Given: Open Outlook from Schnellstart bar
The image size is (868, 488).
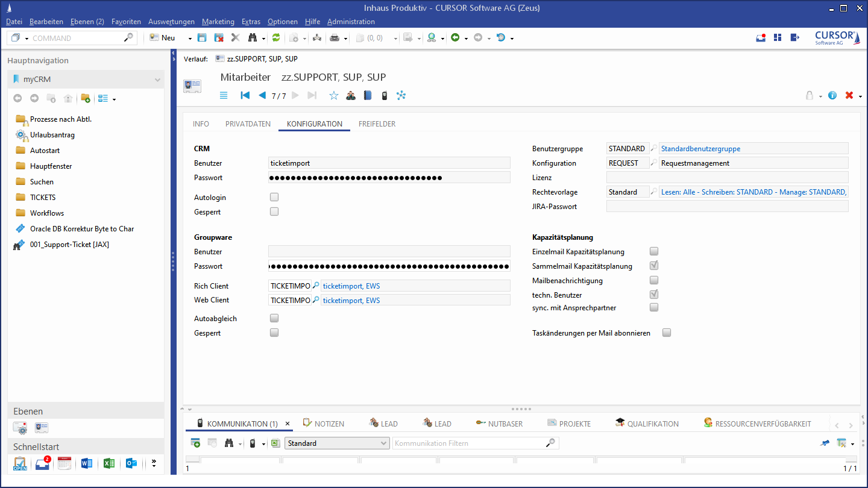Looking at the screenshot, I should [131, 463].
